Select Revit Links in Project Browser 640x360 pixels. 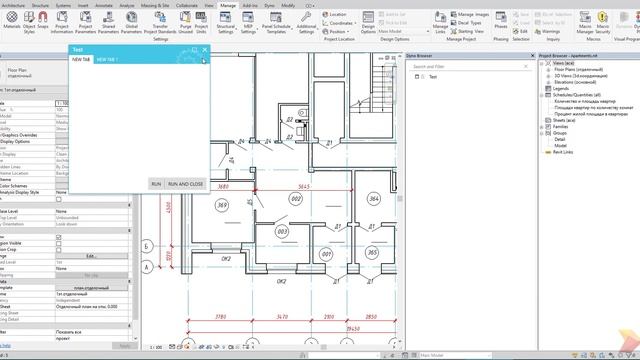(x=563, y=152)
